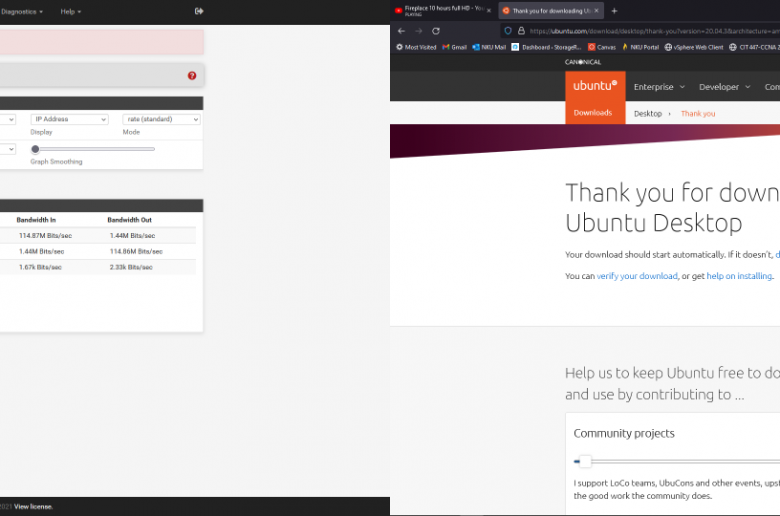Open the NKU Mail bookmark
The width and height of the screenshot is (780, 516).
489,47
